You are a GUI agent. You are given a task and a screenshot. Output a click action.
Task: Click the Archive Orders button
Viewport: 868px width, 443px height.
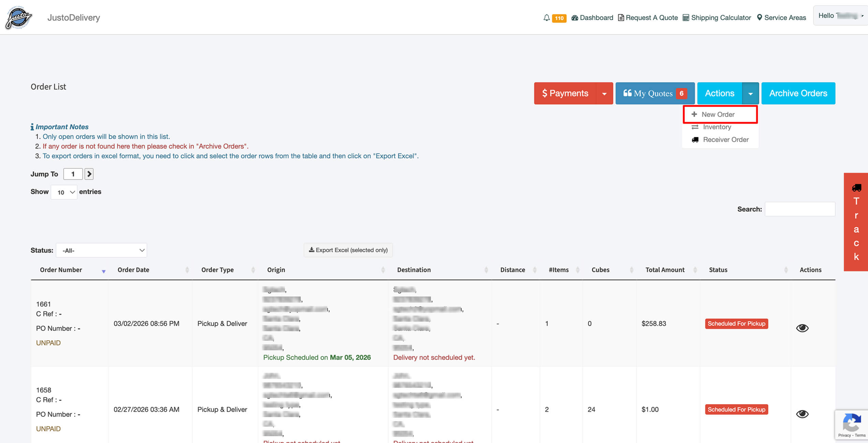(x=798, y=93)
